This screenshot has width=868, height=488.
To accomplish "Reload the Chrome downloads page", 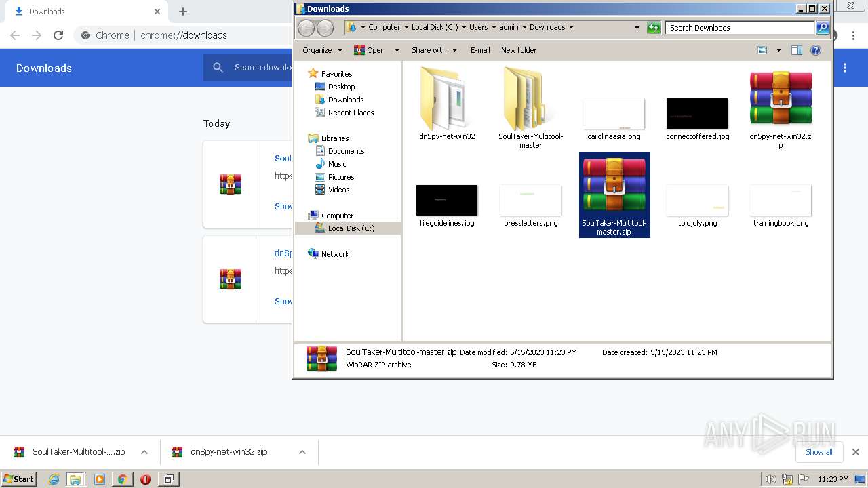I will pyautogui.click(x=58, y=35).
